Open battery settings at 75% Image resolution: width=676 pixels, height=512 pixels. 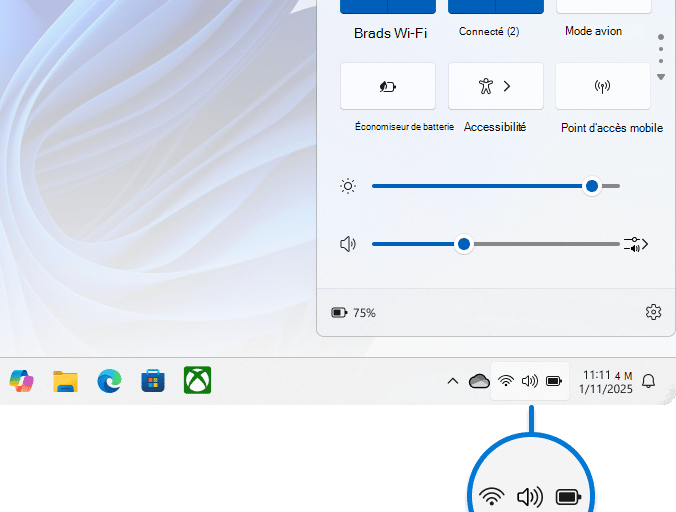click(354, 313)
